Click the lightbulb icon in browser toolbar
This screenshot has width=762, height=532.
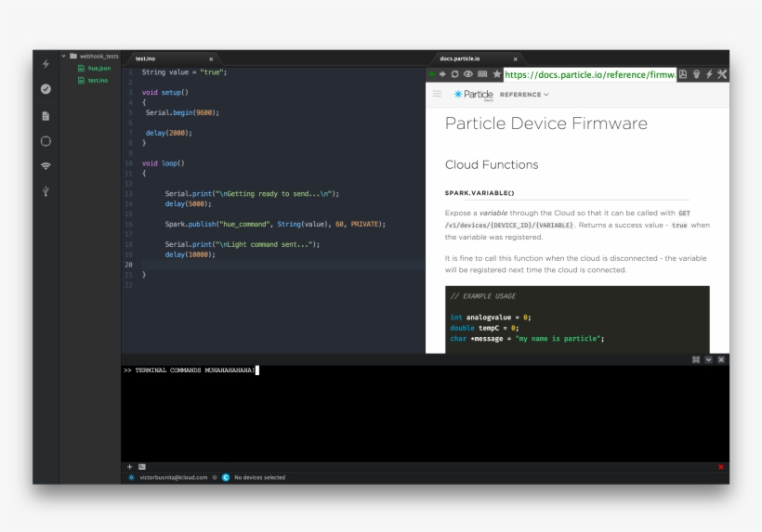696,74
